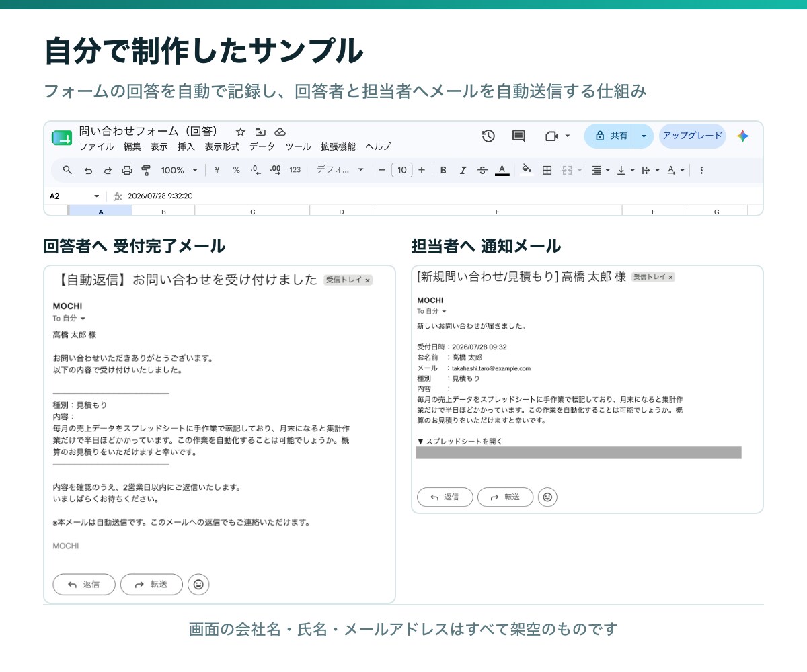Star the 問い合わせフォーム spreadsheet
The height and width of the screenshot is (672, 807).
coord(240,132)
